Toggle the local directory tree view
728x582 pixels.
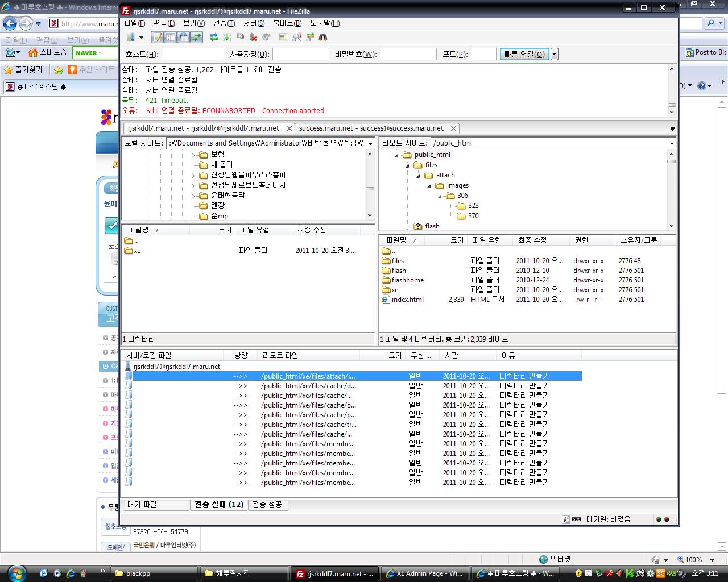(170, 38)
